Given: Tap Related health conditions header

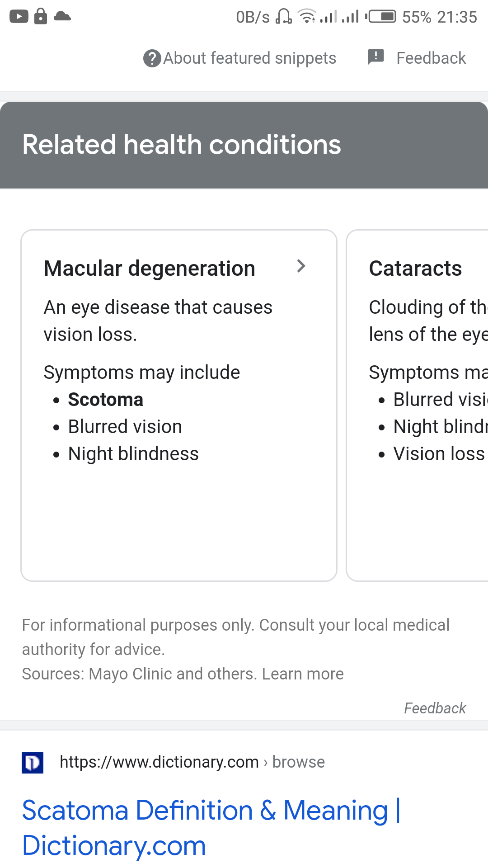Looking at the screenshot, I should pos(182,145).
